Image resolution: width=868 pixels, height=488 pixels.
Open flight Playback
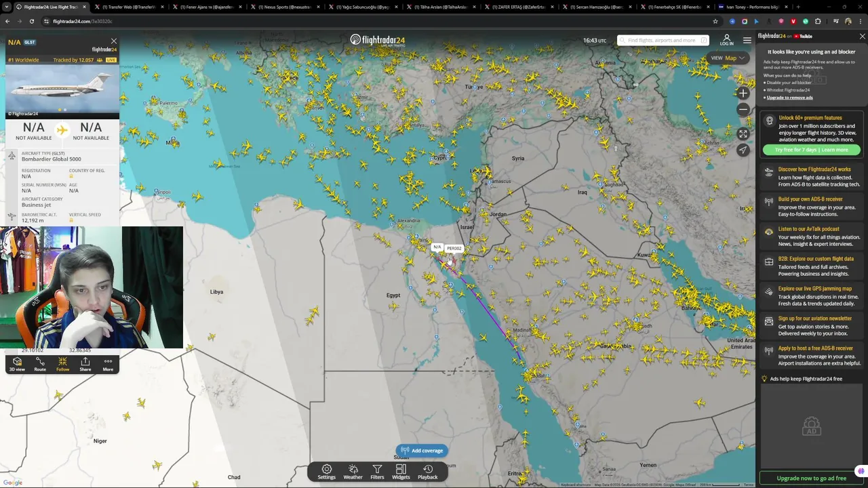427,472
